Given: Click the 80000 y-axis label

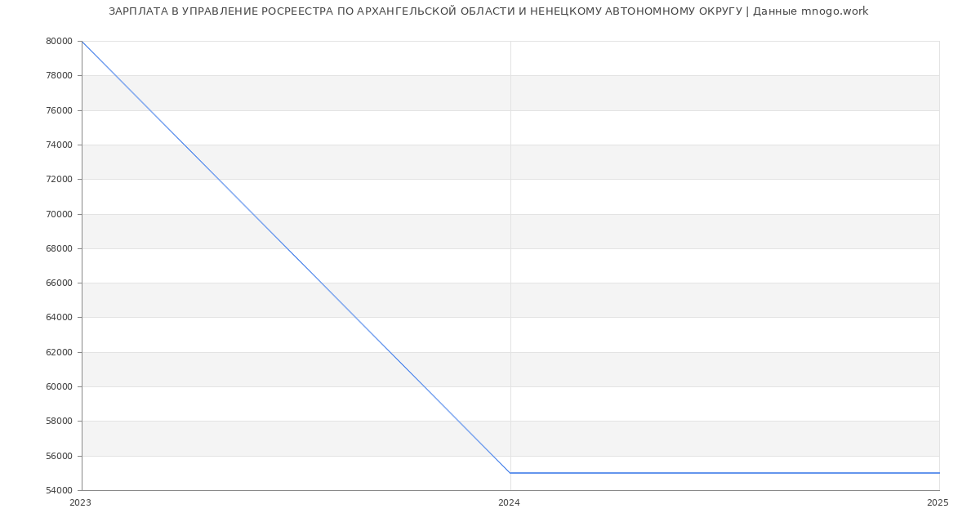Looking at the screenshot, I should 60,41.
